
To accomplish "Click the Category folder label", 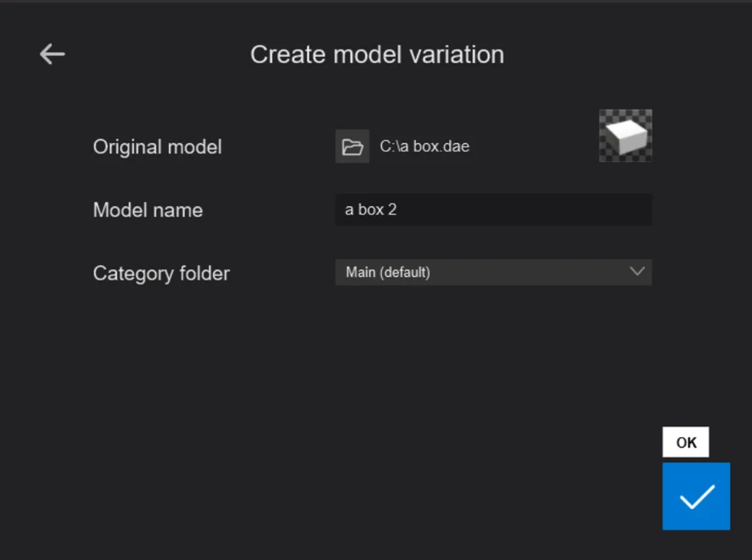I will 161,274.
